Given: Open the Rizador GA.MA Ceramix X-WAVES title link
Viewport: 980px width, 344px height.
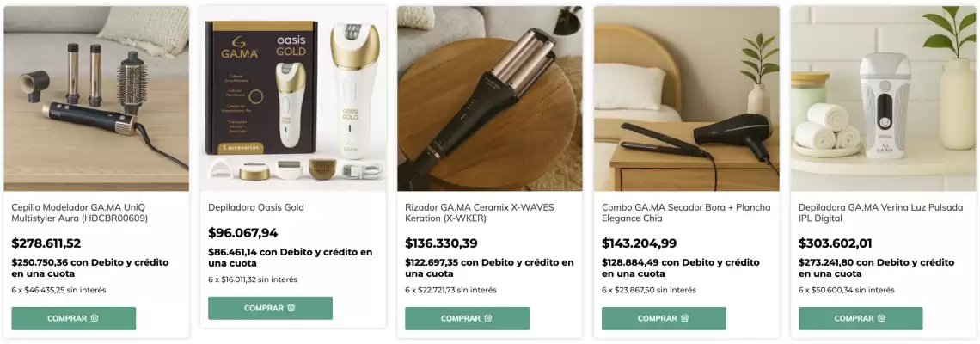Looking at the screenshot, I should point(480,212).
